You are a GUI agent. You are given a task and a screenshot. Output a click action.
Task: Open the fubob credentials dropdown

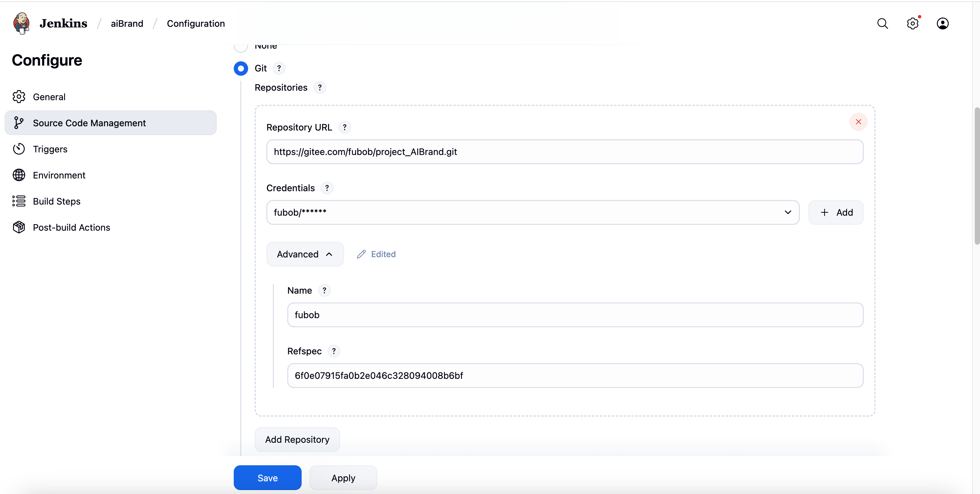pyautogui.click(x=533, y=212)
